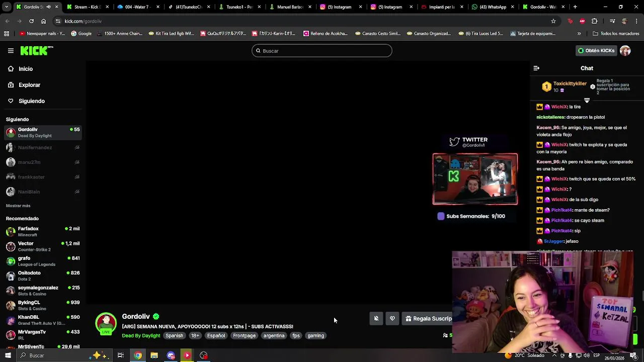Screen dimensions: 644x362
Task: Open a new browser tab
Action: coord(575,7)
